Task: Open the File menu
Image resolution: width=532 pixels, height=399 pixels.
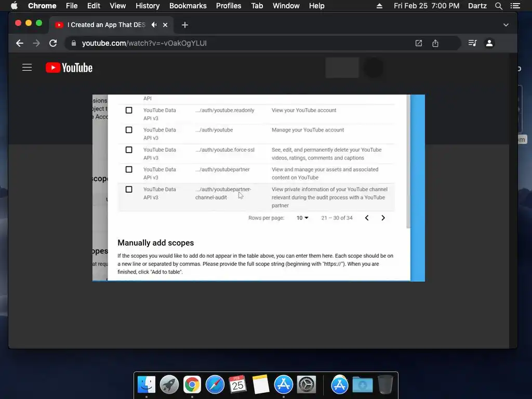Action: [72, 6]
